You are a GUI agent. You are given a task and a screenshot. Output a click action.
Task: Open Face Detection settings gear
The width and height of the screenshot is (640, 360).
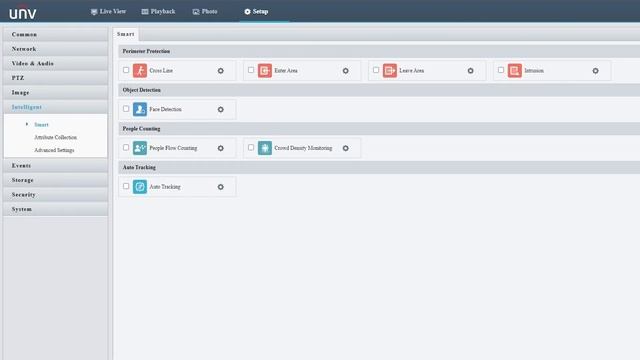(220, 109)
